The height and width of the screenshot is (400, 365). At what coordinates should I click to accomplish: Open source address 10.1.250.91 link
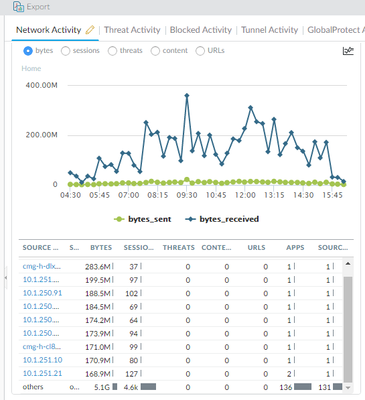(x=42, y=293)
